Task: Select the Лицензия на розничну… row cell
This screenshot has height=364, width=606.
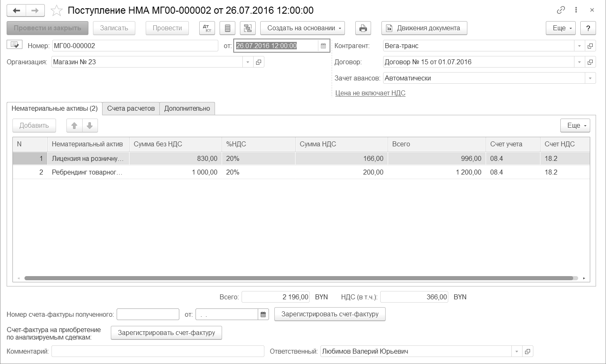Action: click(x=88, y=159)
